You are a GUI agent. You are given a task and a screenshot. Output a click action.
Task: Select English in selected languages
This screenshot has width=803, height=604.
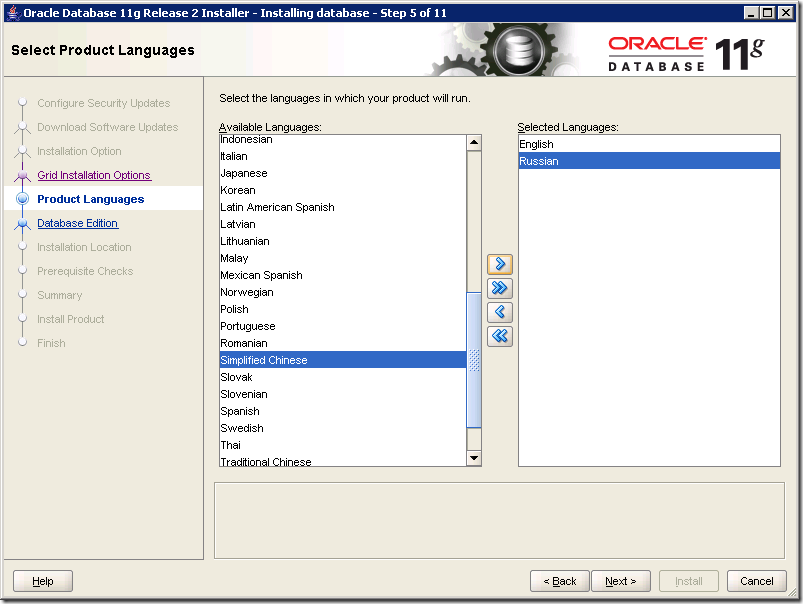pyautogui.click(x=649, y=144)
